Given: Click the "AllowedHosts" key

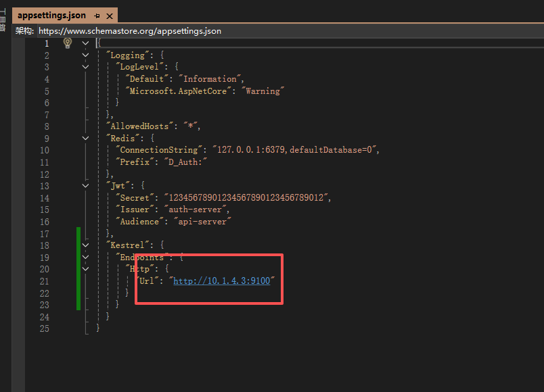Looking at the screenshot, I should point(139,126).
